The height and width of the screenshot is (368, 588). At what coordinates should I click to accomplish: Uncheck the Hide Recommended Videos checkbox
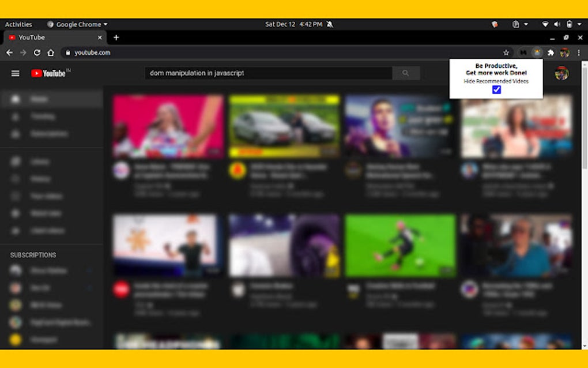pos(496,89)
